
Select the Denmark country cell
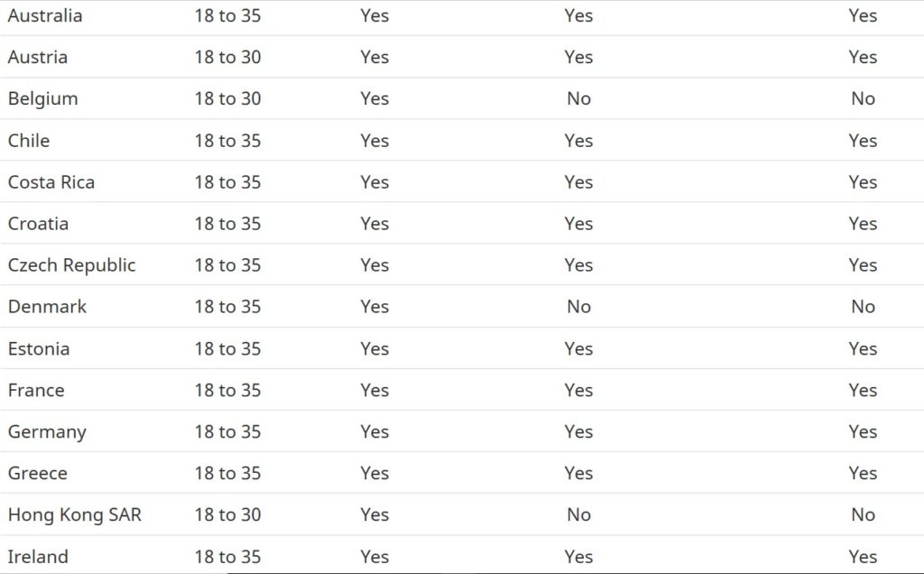coord(48,307)
